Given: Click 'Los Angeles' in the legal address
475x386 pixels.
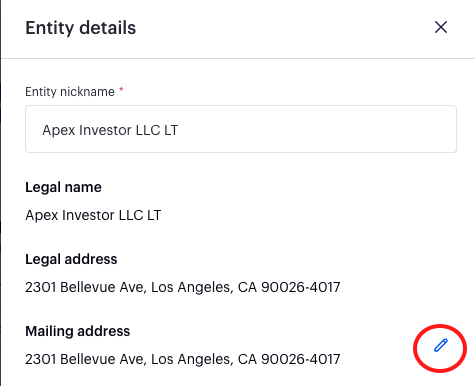Looking at the screenshot, I should 192,287.
